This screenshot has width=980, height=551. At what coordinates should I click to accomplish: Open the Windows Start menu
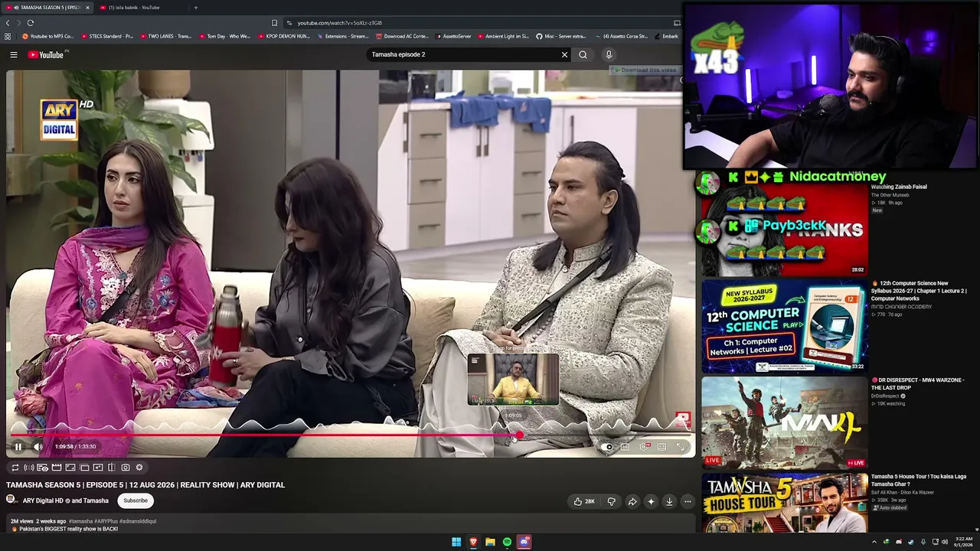[456, 542]
